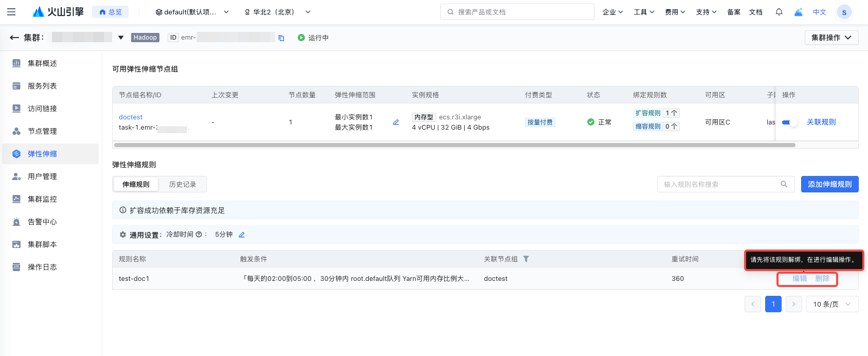Toggle the doctest node group scaling switch
This screenshot has height=356, width=868.
tap(789, 122)
